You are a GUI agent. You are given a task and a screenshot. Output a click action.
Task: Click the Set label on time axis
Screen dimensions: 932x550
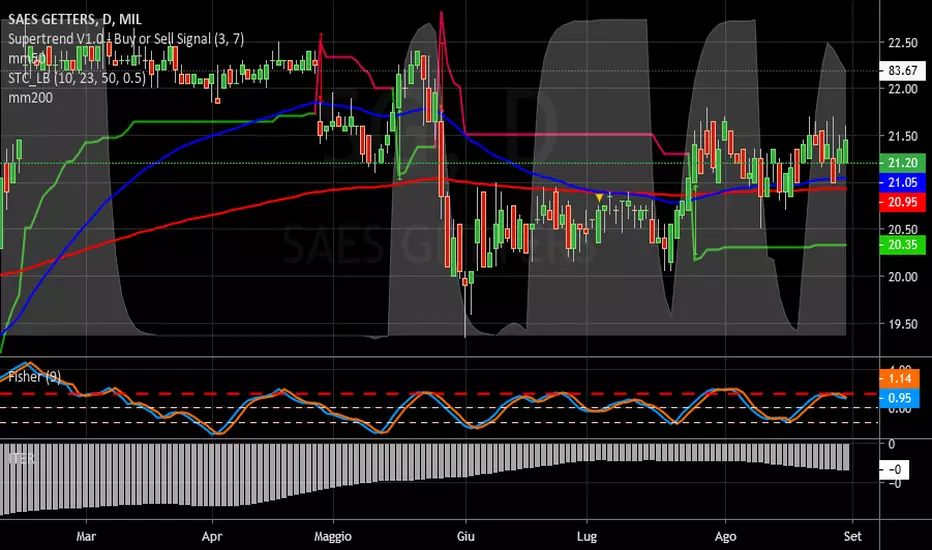852,536
